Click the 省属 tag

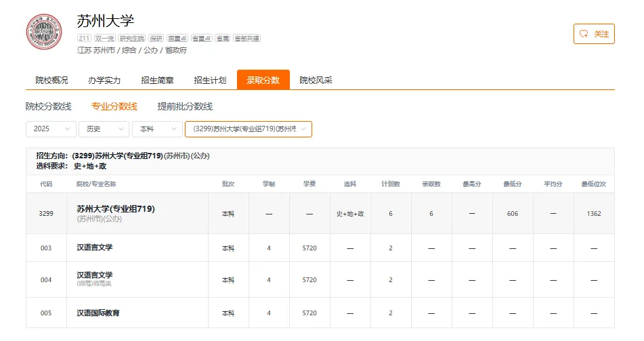222,38
